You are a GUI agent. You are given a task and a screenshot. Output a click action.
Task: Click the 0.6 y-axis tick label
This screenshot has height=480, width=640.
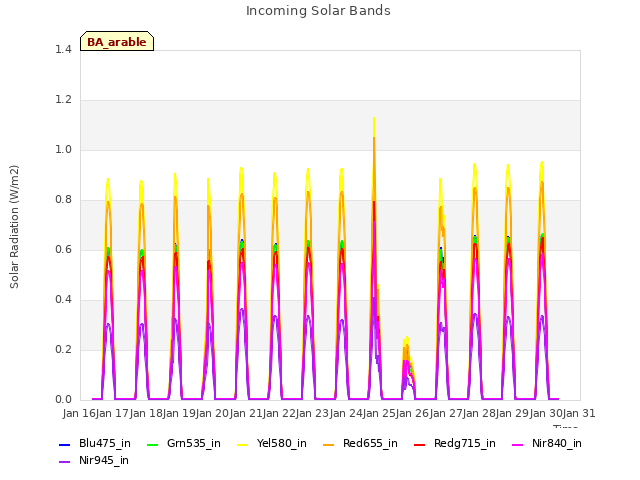click(63, 249)
